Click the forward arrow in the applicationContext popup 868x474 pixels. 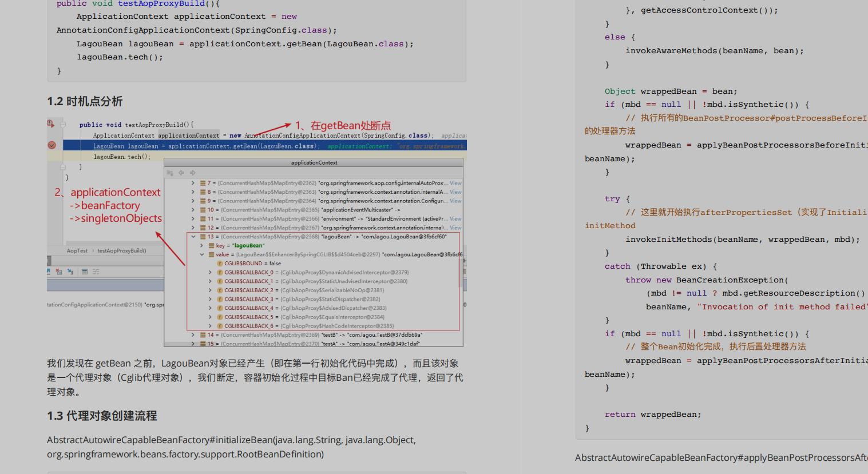[x=192, y=173]
